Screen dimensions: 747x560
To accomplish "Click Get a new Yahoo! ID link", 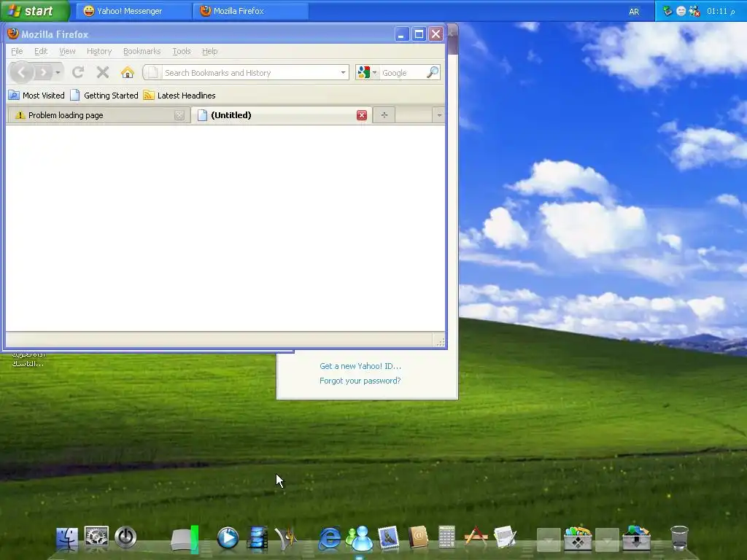I will click(x=360, y=366).
